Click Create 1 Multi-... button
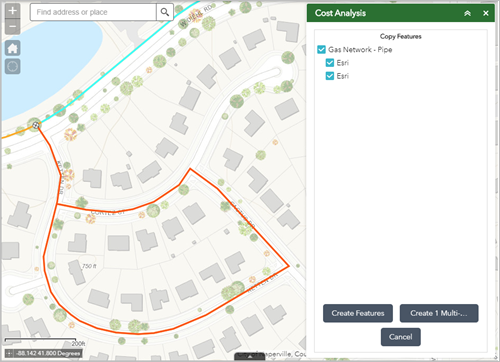This screenshot has height=362, width=500. [x=439, y=313]
